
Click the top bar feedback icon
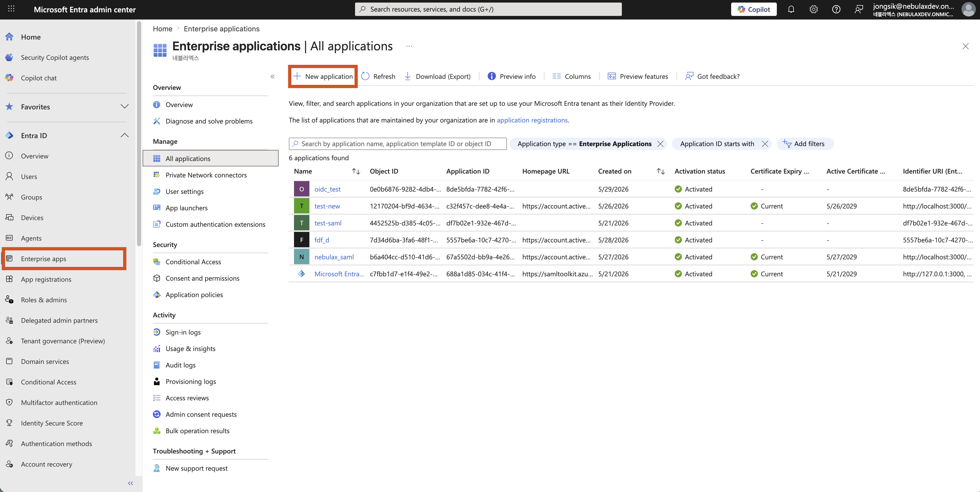click(859, 9)
